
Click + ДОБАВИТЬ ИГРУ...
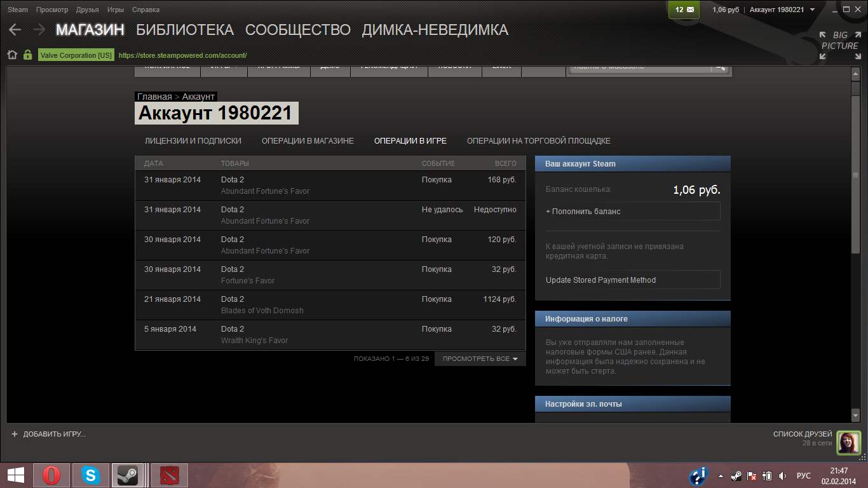[x=48, y=434]
